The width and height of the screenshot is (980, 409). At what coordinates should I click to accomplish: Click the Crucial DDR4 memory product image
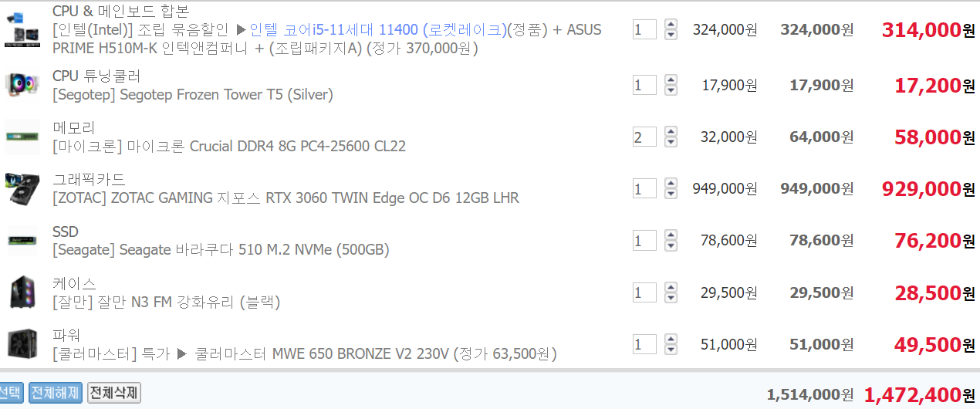click(x=22, y=137)
